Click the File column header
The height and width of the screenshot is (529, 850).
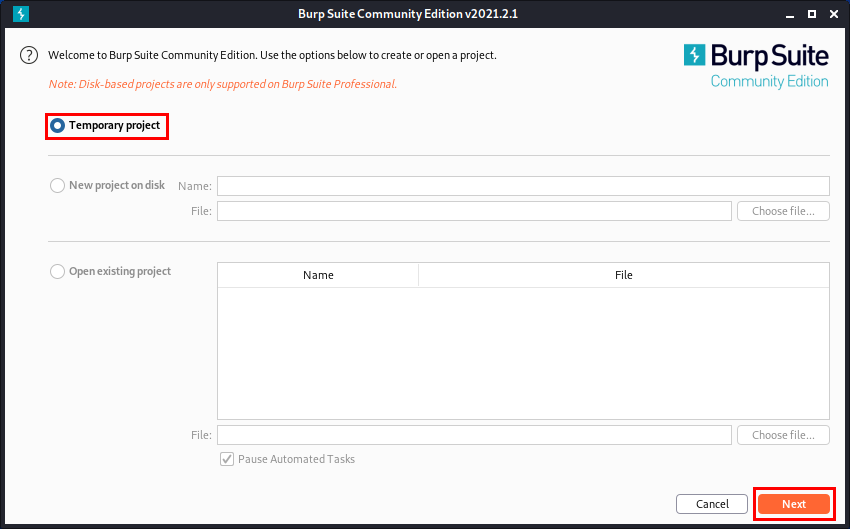(624, 275)
